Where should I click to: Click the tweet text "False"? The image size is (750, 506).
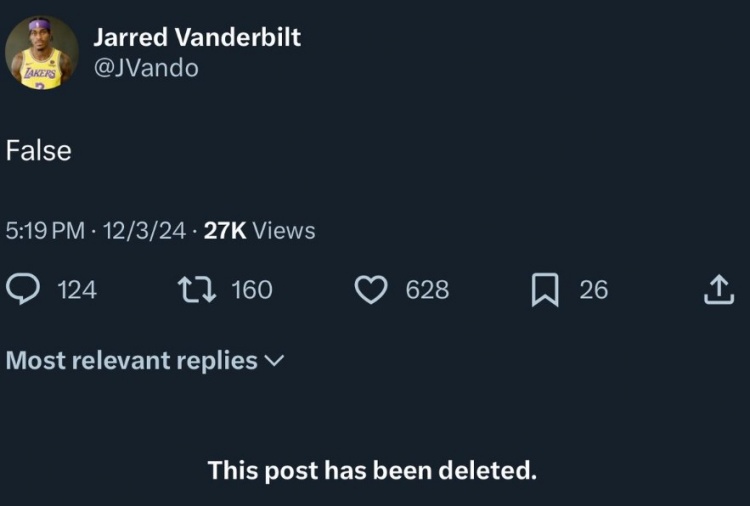(x=39, y=151)
